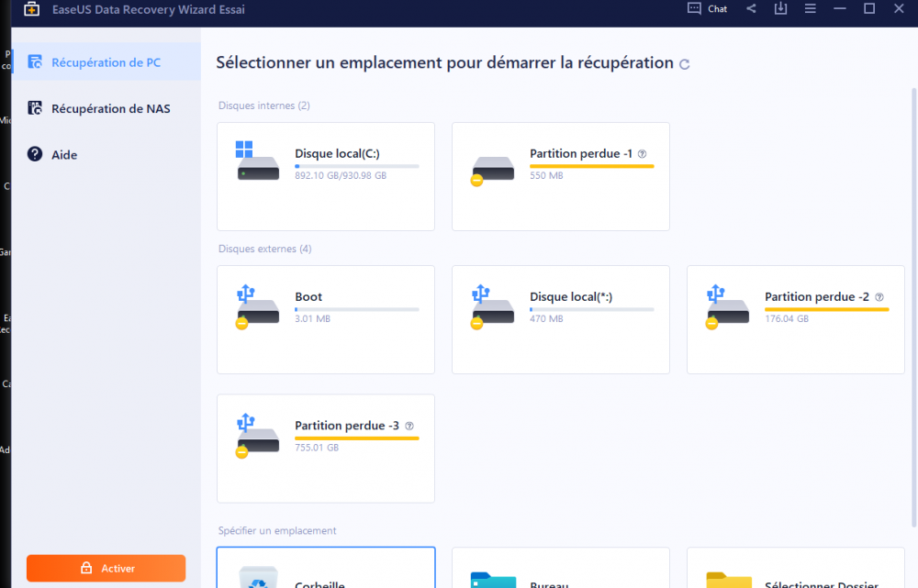Click the import/download icon in title bar

(780, 8)
